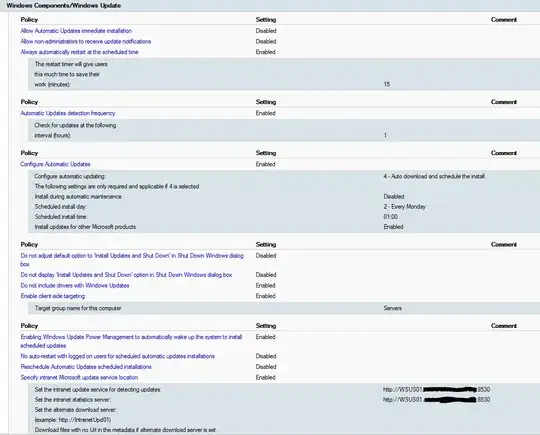
Task: Select 'Scheduled install day:' label
Action: (x=61, y=207)
